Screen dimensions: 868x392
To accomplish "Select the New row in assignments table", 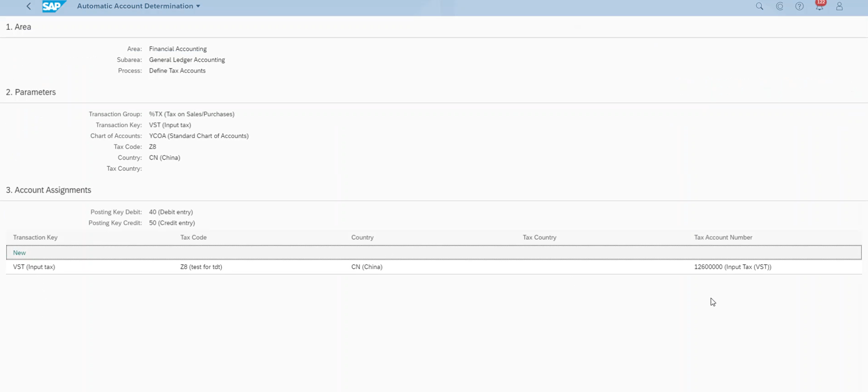I will [x=434, y=252].
